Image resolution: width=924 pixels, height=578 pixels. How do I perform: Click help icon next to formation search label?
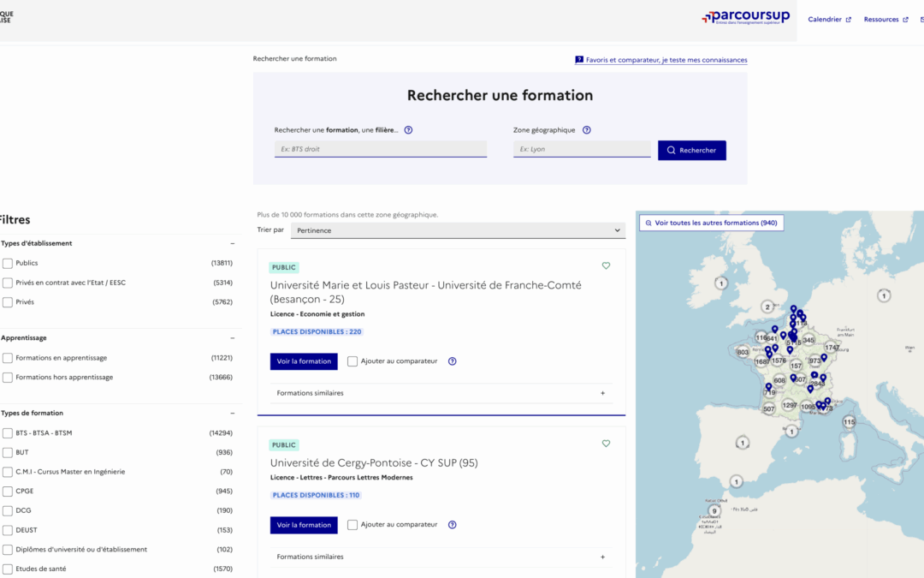(x=408, y=130)
